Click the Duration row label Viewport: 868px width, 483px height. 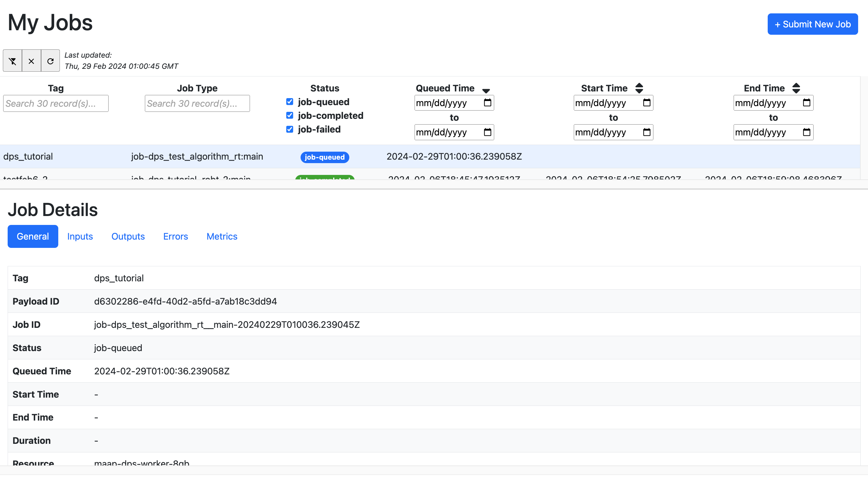pos(31,440)
